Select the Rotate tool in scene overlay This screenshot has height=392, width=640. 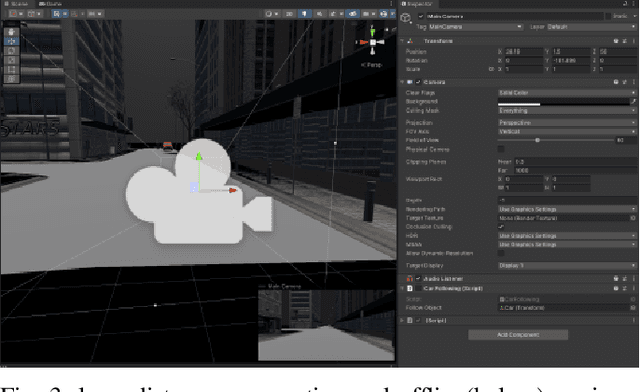point(11,51)
